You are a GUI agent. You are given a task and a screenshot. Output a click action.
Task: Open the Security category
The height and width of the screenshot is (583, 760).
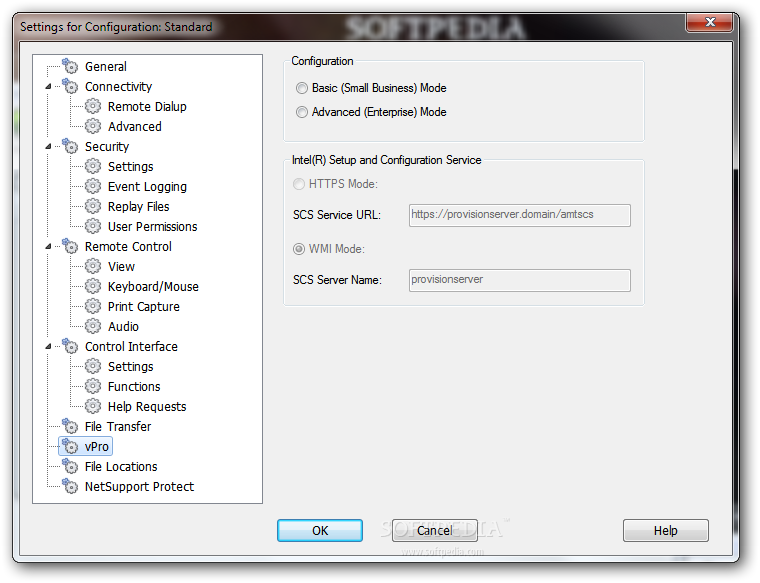click(107, 146)
